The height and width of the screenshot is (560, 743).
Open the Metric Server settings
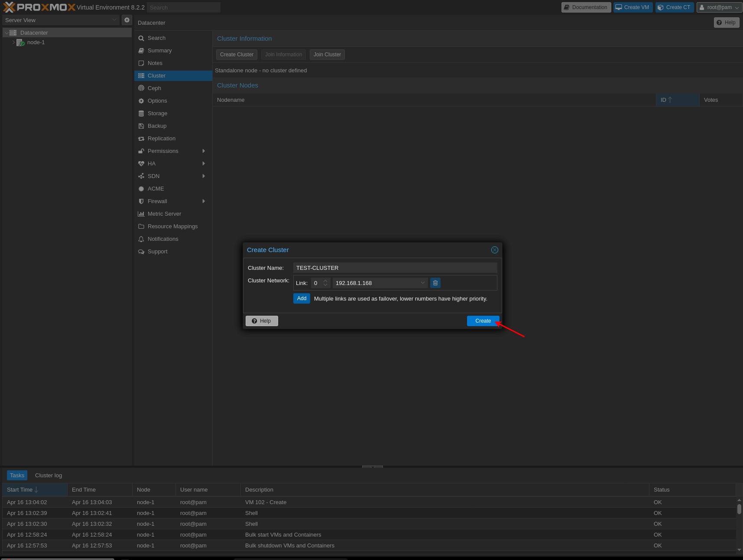164,214
